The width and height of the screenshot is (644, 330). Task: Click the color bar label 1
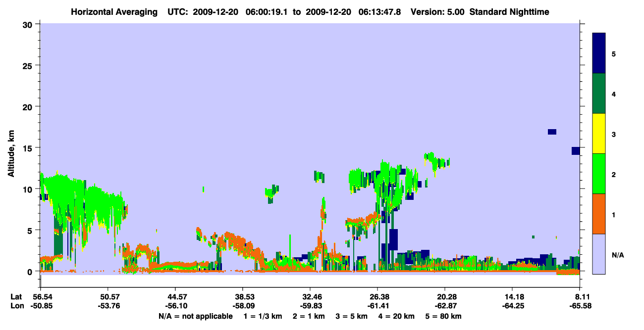point(614,214)
